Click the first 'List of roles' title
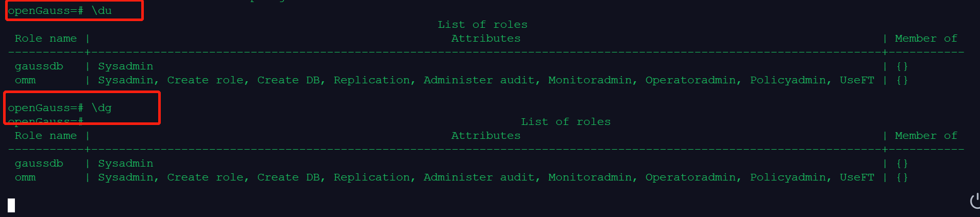Screen dimensions: 980x217 pyautogui.click(x=482, y=25)
